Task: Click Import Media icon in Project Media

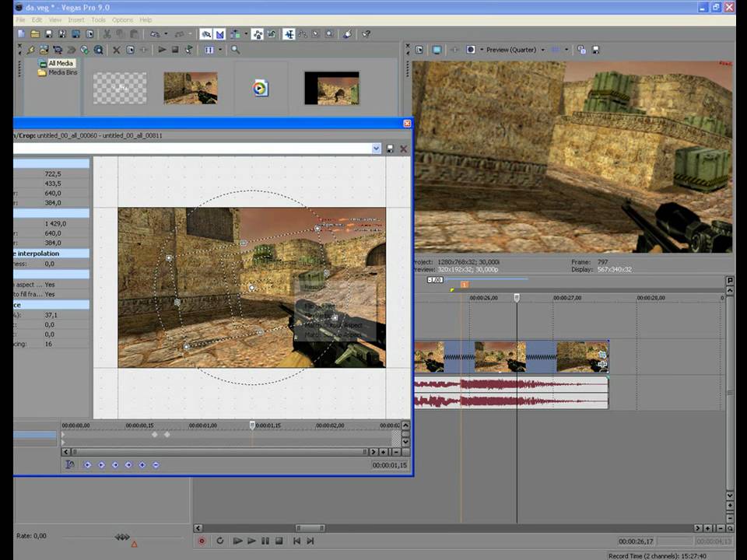Action: coord(44,50)
